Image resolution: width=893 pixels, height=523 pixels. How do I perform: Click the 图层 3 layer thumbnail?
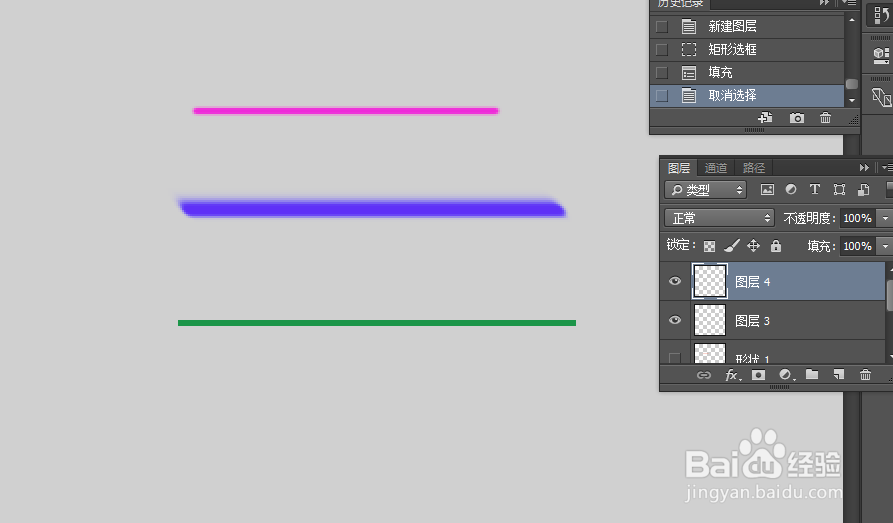pos(710,320)
